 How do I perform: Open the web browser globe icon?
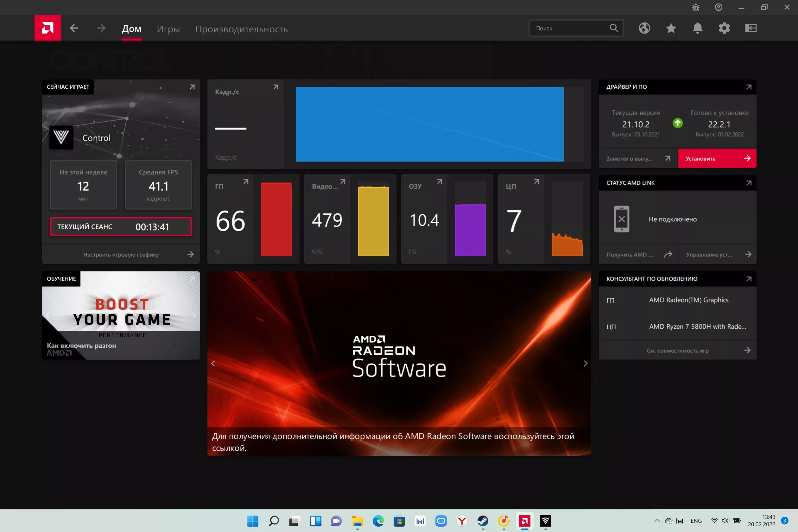(644, 28)
